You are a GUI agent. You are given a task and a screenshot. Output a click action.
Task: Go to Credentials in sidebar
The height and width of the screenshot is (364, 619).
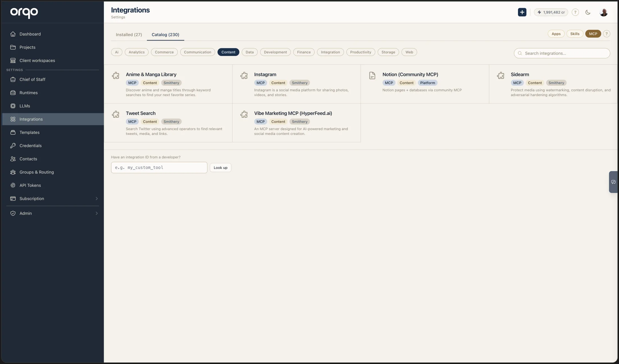point(53,146)
